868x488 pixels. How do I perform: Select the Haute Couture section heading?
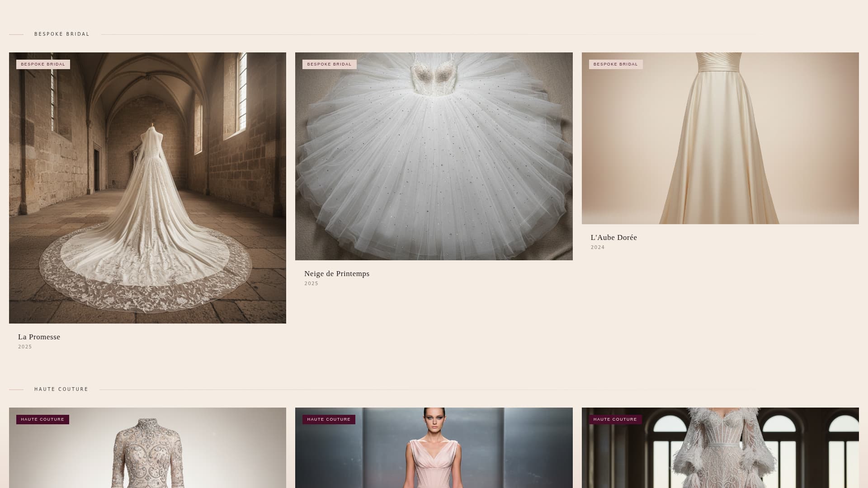click(61, 389)
